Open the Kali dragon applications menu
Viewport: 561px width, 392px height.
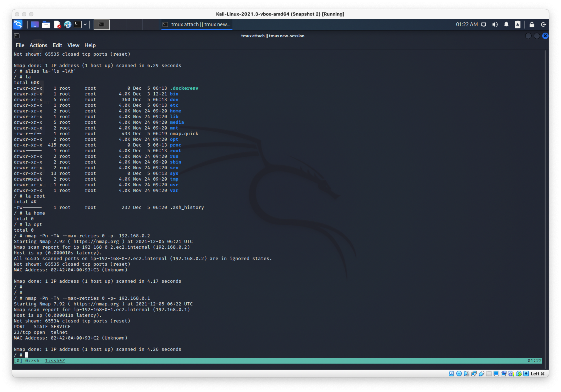pos(18,24)
